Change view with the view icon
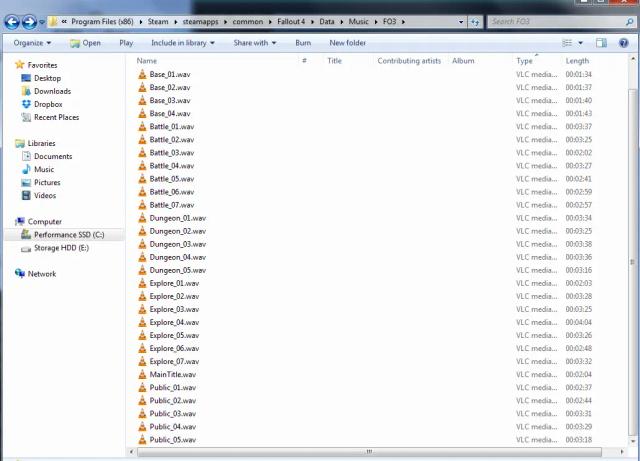This screenshot has height=461, width=640. 567,43
